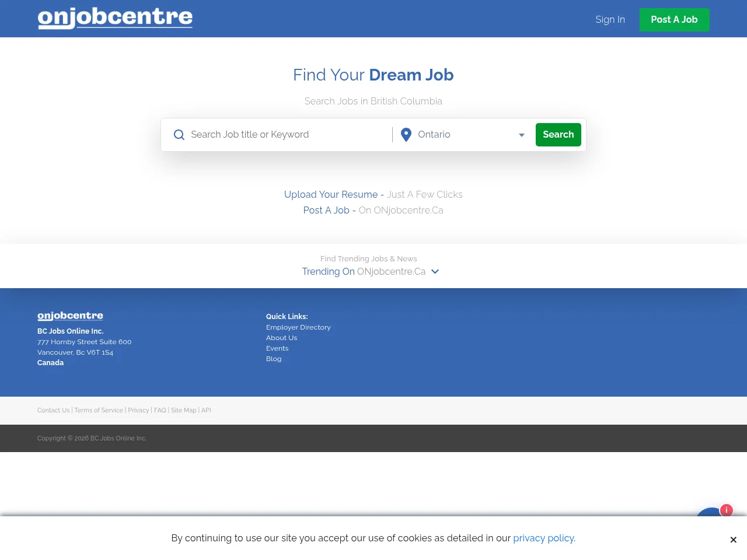Open Terms of Service link
The height and width of the screenshot is (560, 747).
pyautogui.click(x=99, y=411)
